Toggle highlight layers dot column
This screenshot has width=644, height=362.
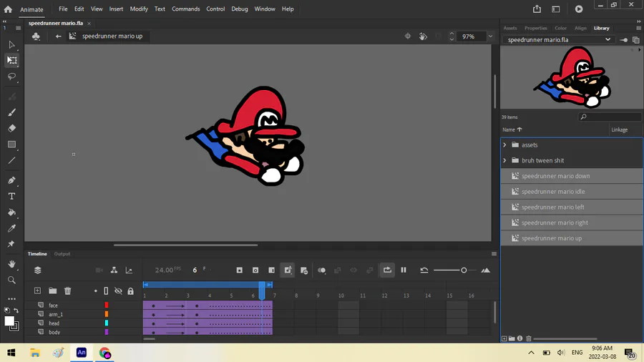[96, 291]
